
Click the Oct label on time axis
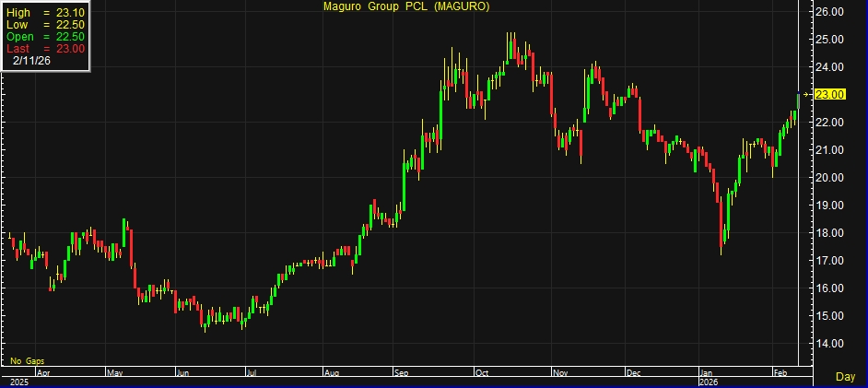click(483, 373)
